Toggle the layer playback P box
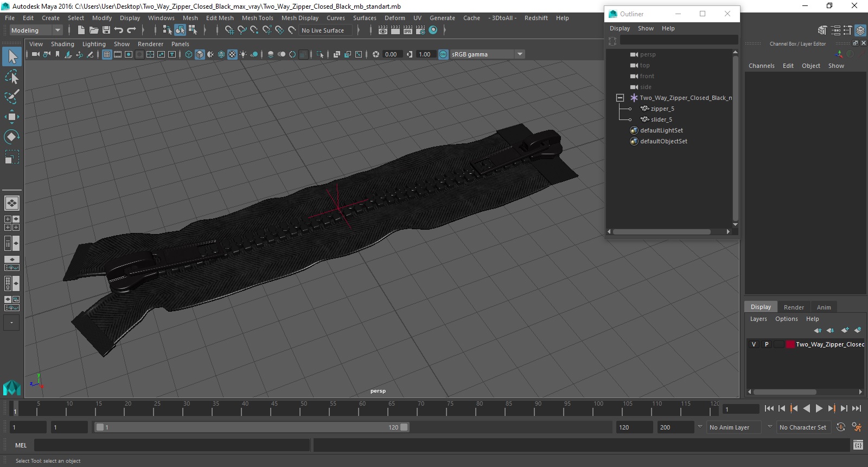This screenshot has height=467, width=868. click(x=767, y=344)
